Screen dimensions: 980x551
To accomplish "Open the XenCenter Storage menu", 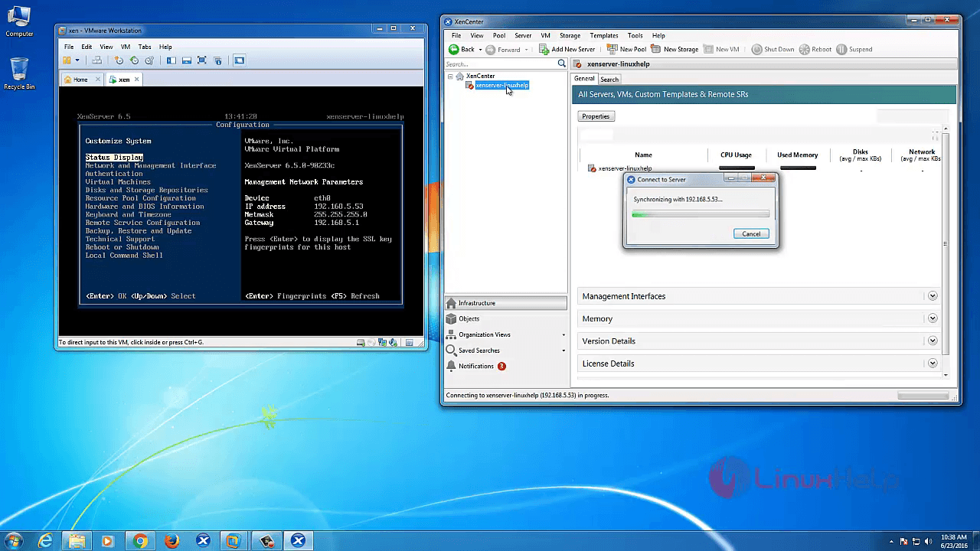I will point(570,35).
